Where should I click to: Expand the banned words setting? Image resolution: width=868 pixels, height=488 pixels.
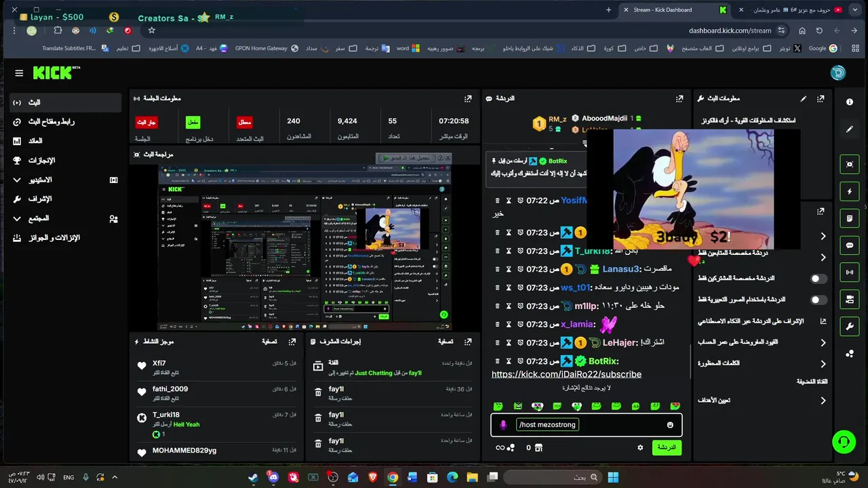click(x=823, y=364)
